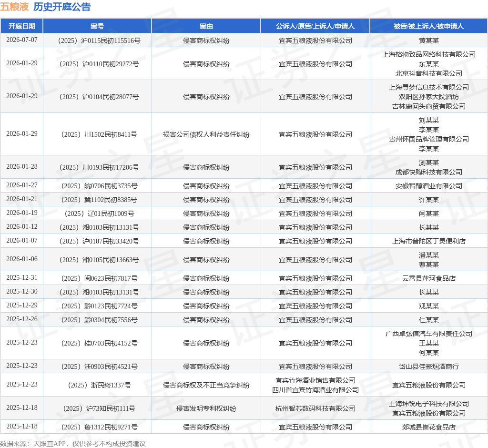This screenshot has width=488, height=448.
Task: Click 上海格物致品网络科技有限公司
Action: 428,54
